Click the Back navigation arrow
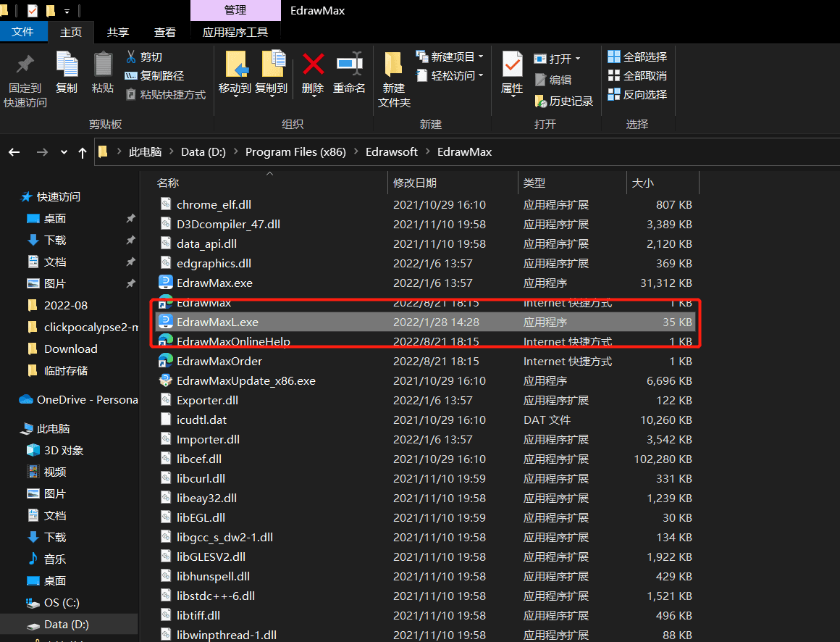This screenshot has height=642, width=840. (14, 152)
